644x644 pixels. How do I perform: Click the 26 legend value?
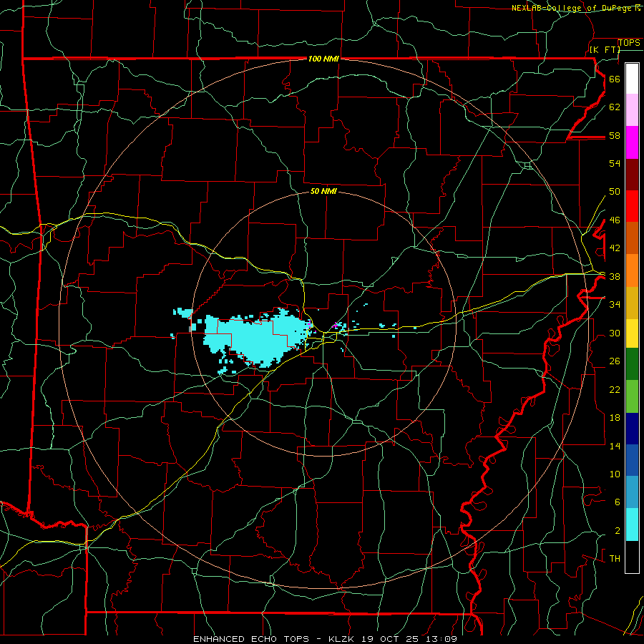tap(615, 361)
